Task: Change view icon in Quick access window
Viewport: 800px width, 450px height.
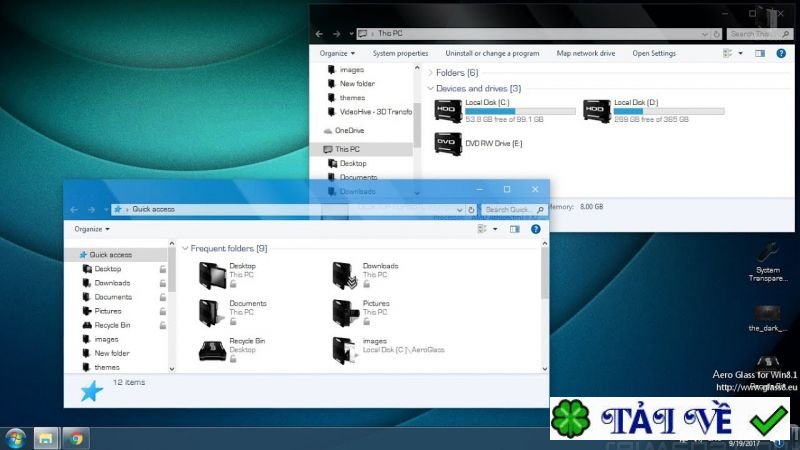Action: 482,229
